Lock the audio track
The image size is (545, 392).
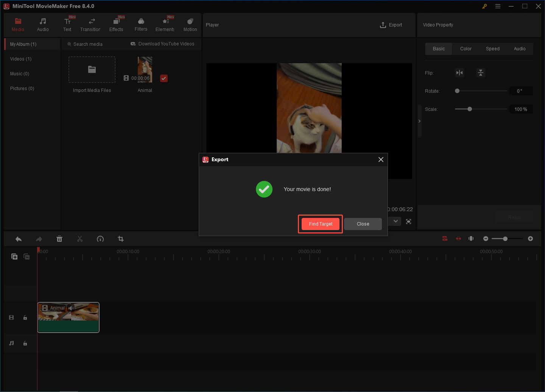click(25, 343)
